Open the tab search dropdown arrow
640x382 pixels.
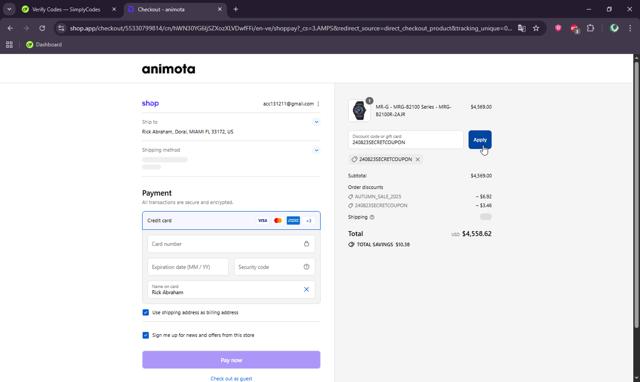9,9
